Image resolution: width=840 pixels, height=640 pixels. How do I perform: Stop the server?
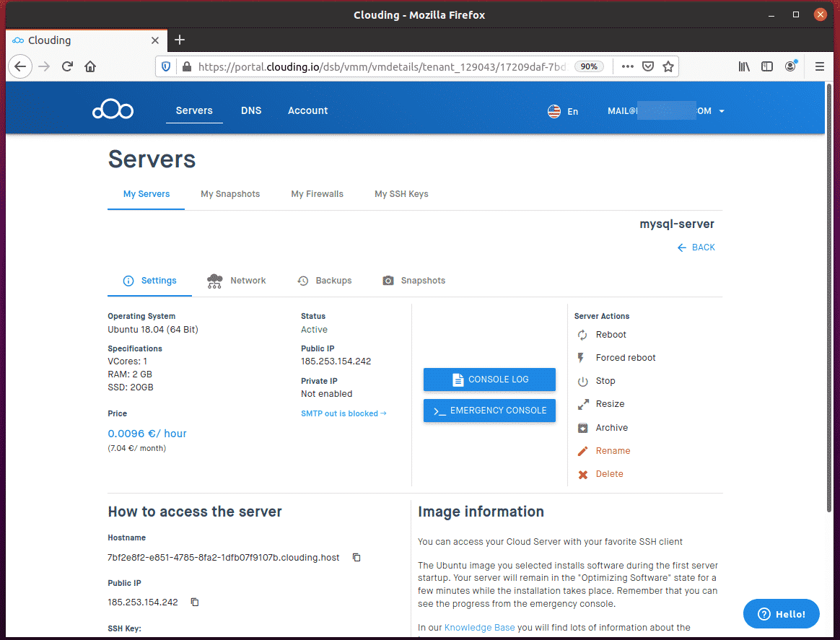[x=605, y=381]
